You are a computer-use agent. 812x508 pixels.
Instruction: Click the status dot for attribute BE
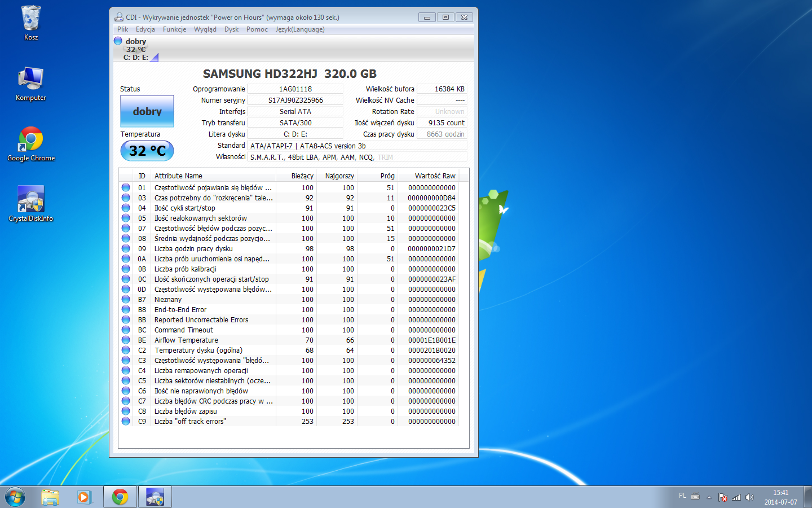pos(126,340)
